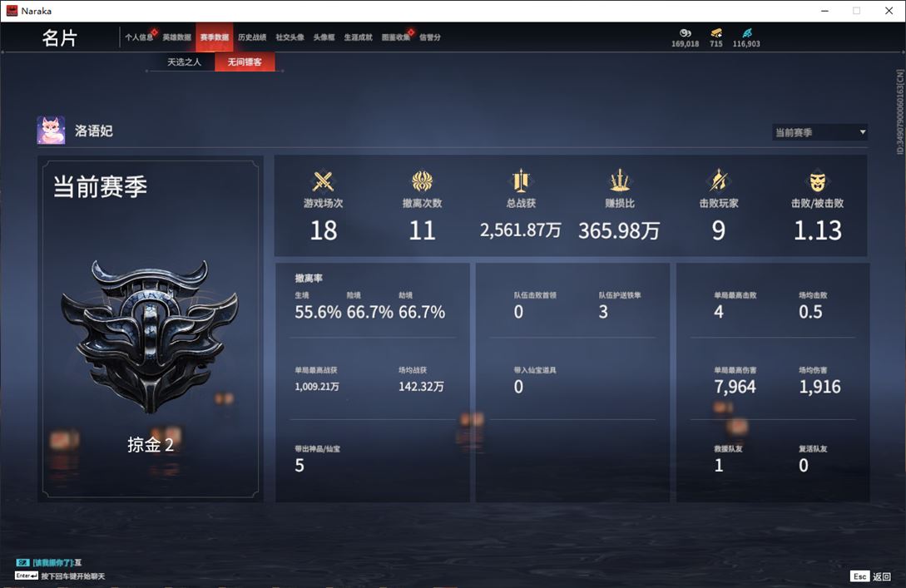The width and height of the screenshot is (906, 588).
Task: Click the 单局最高战获 value 1,009.21万
Action: point(317,387)
